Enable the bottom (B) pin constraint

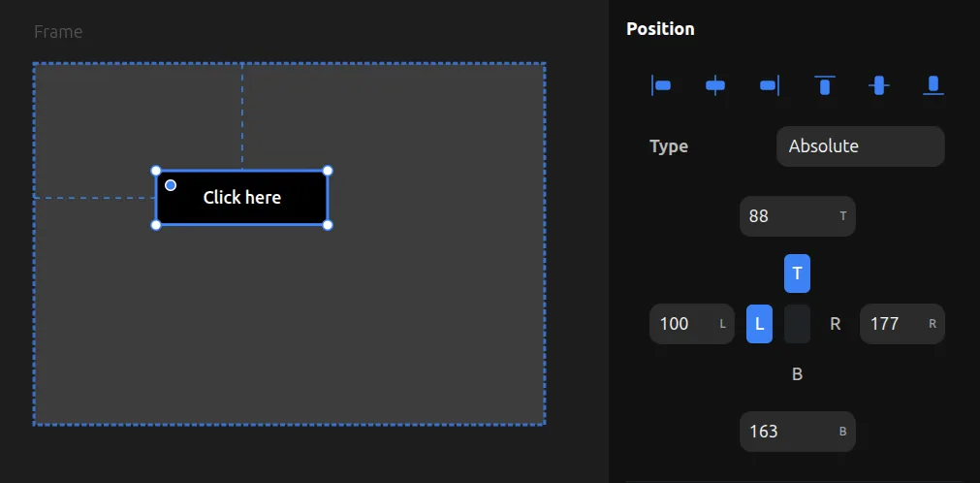coord(797,374)
